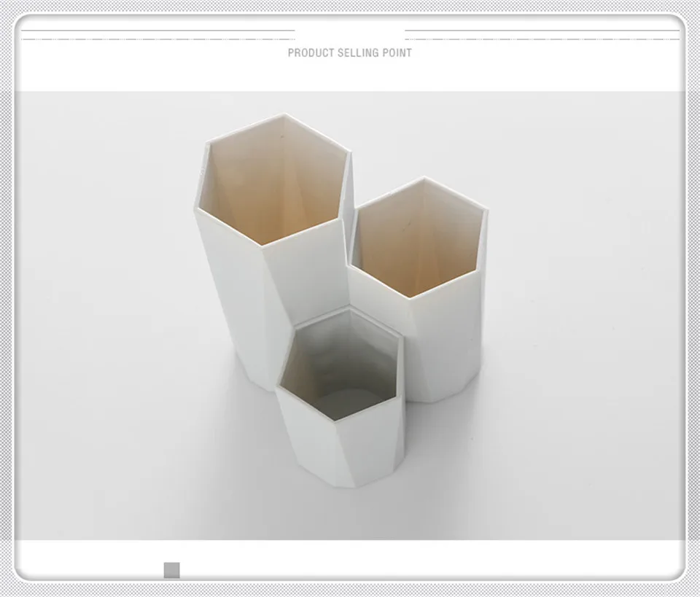This screenshot has width=700, height=597.
Task: Open the white hexagonal holders product photo
Action: 349,316
